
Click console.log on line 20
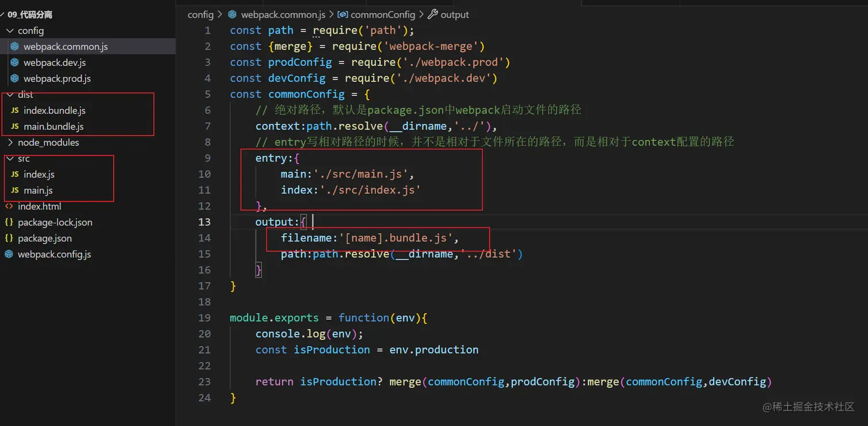click(x=290, y=334)
